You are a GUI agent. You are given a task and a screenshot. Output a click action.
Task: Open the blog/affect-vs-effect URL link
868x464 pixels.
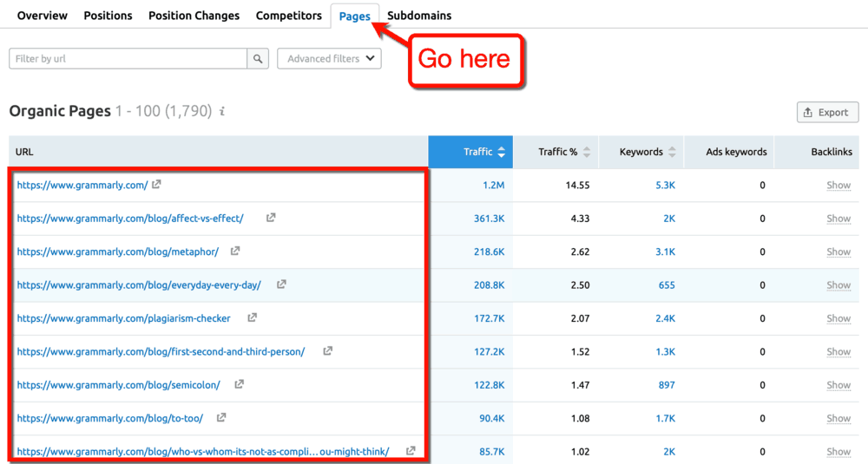tap(130, 219)
